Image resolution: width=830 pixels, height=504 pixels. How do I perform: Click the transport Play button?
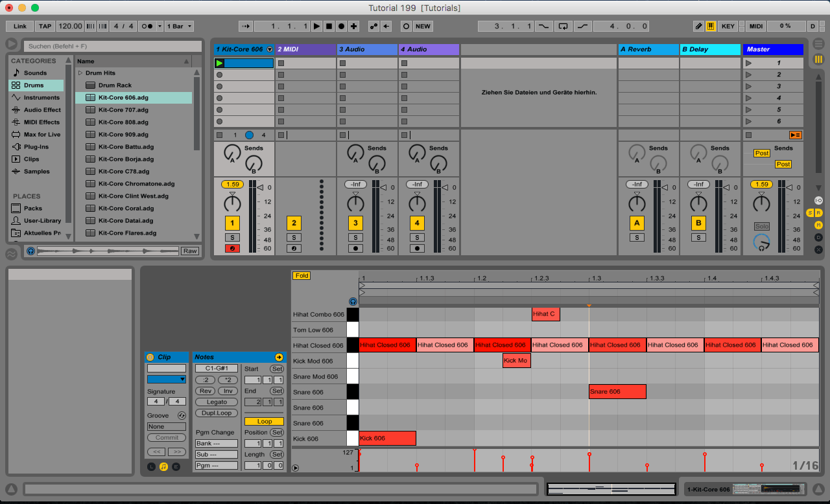(x=316, y=27)
